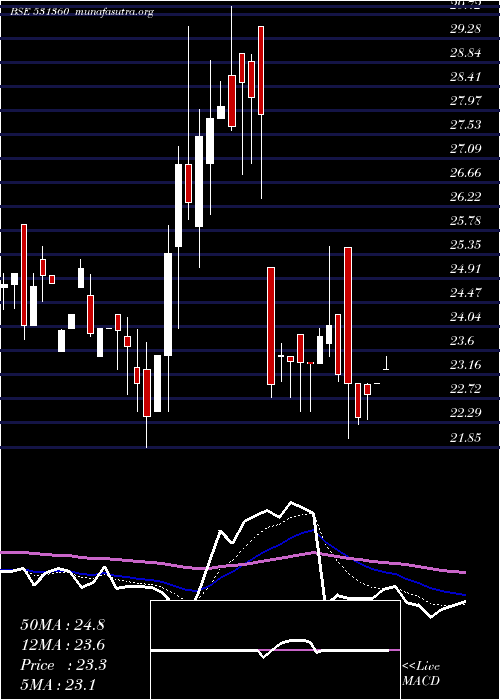Click the '5MA : 23.1' reading

tap(58, 685)
